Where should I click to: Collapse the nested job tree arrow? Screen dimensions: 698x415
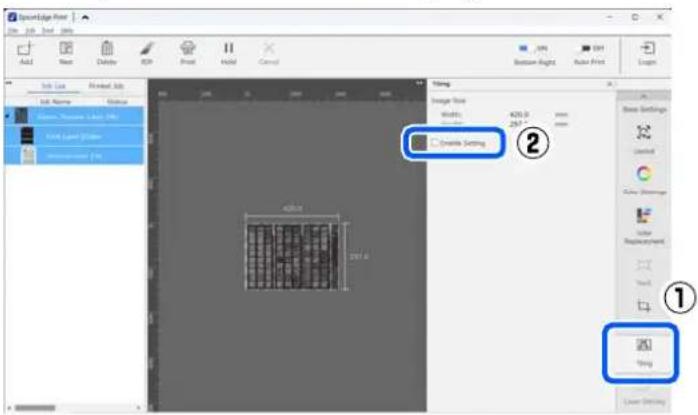[x=7, y=117]
